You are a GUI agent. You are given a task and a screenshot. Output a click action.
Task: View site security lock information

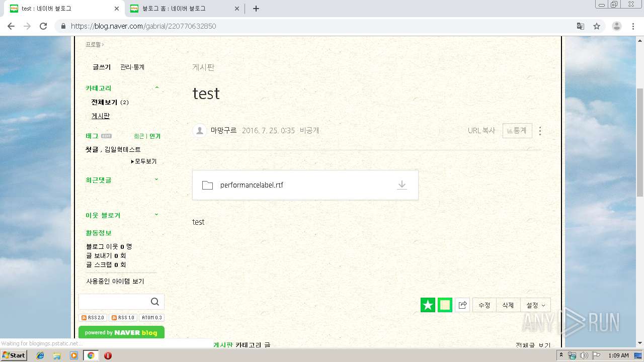point(63,26)
